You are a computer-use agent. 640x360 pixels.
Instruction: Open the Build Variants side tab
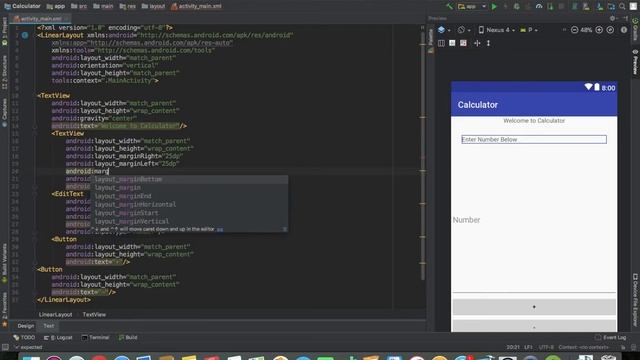point(4,262)
